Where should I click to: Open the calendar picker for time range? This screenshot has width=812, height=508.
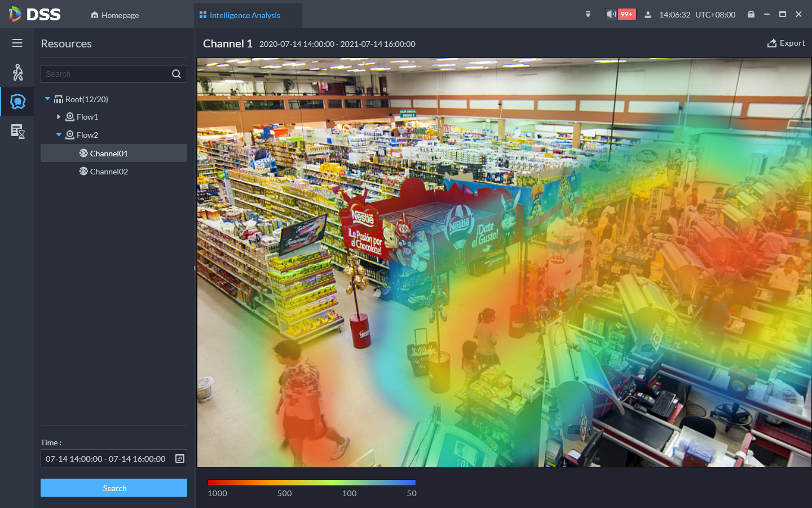180,458
